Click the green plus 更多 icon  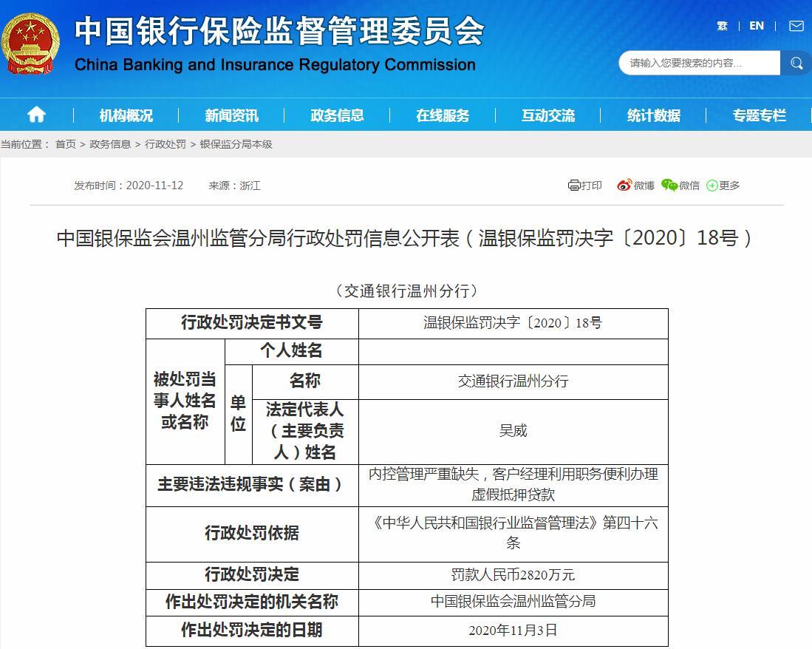[712, 186]
